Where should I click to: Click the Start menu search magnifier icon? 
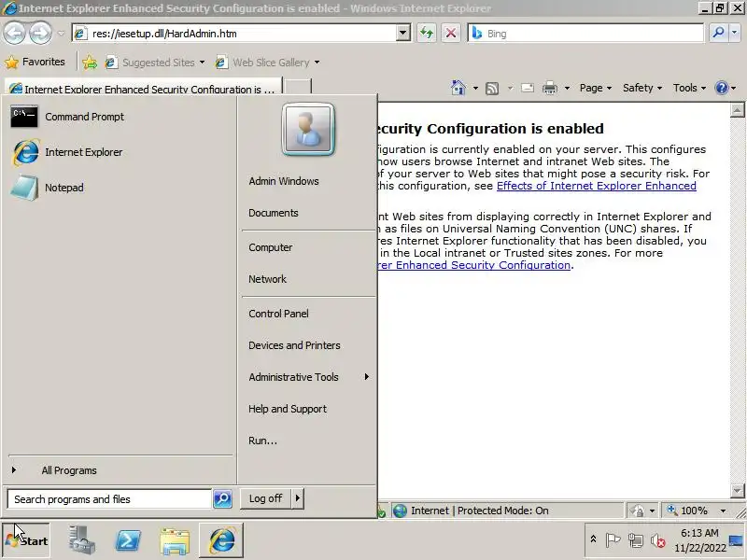(x=222, y=499)
